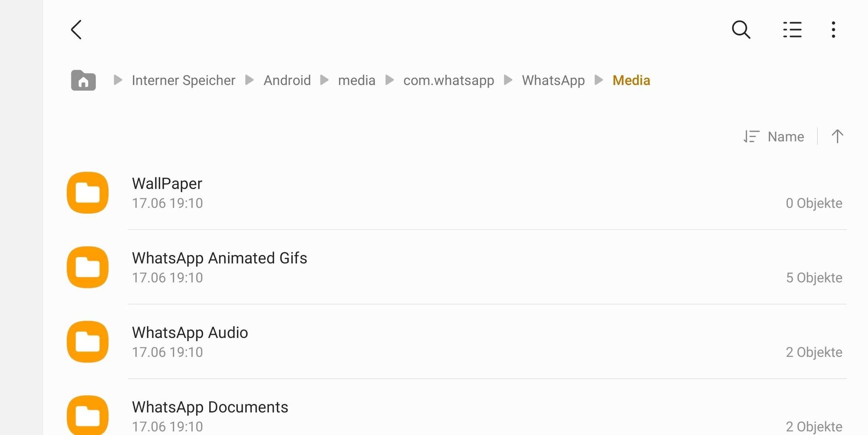
Task: Tap the WhatsApp Audio folder icon
Action: 88,342
